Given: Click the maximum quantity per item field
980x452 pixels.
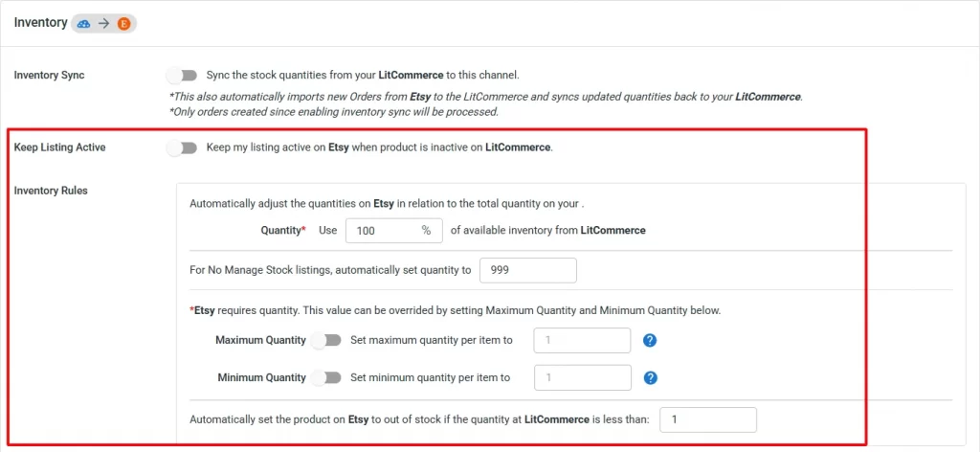Looking at the screenshot, I should 583,341.
